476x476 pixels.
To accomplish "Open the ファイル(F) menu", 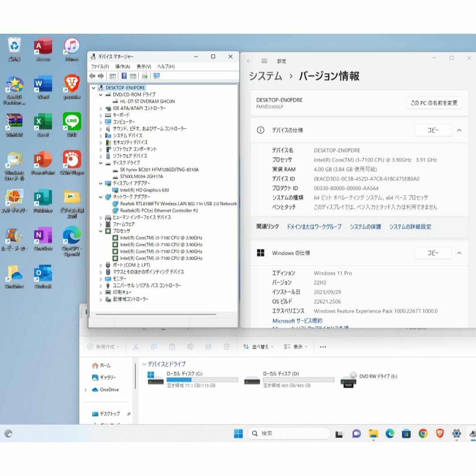I will point(100,67).
